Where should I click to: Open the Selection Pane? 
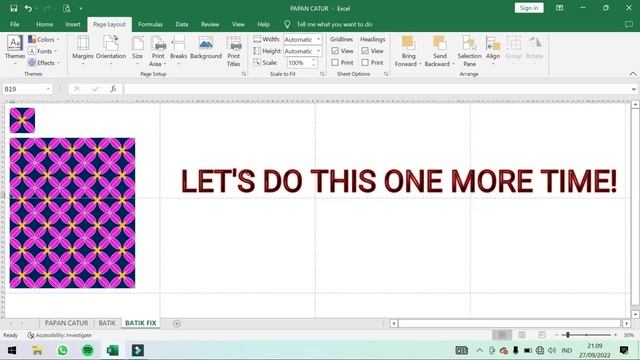(469, 51)
